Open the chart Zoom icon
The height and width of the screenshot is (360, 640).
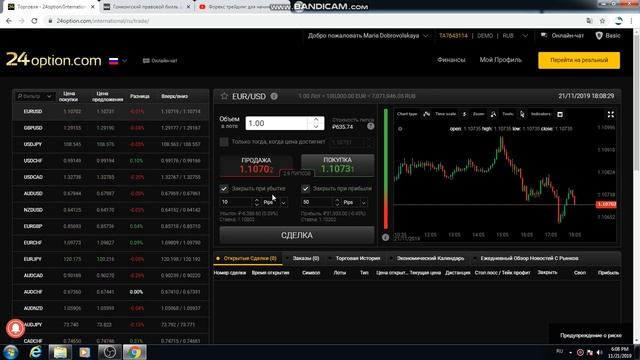(x=493, y=114)
